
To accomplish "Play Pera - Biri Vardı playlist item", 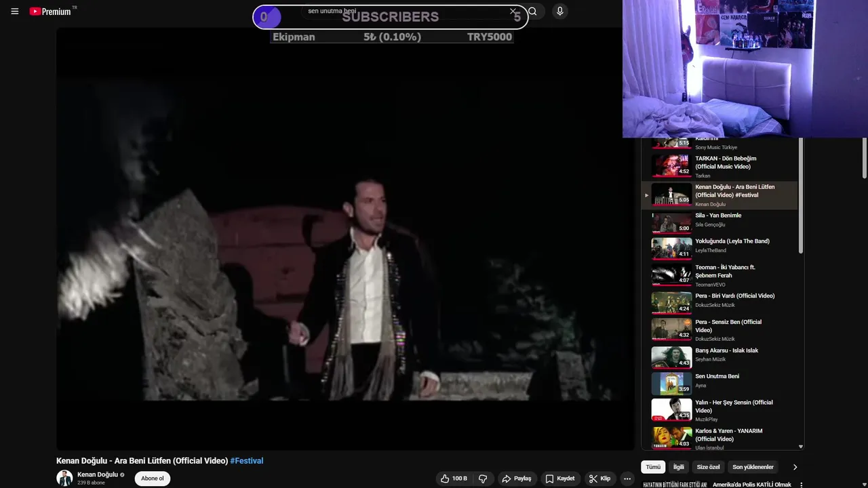I will point(720,303).
